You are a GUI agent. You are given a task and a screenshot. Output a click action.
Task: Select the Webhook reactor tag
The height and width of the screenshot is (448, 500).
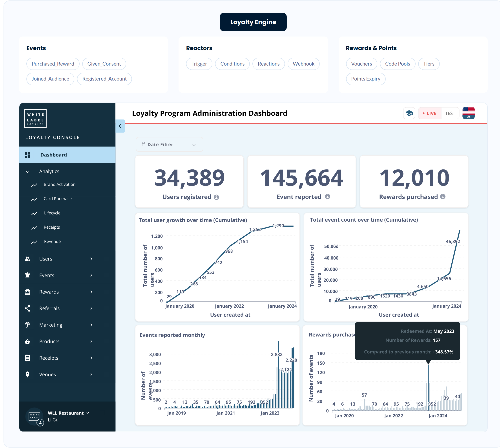303,64
